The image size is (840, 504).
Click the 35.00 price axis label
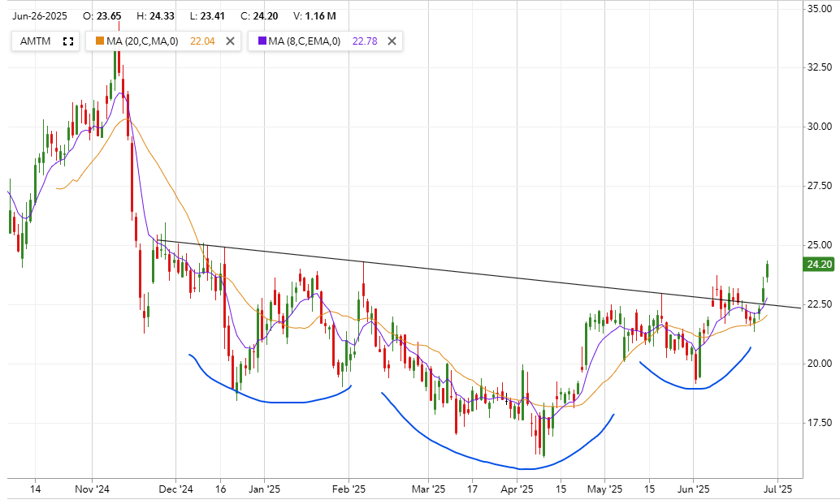point(820,9)
